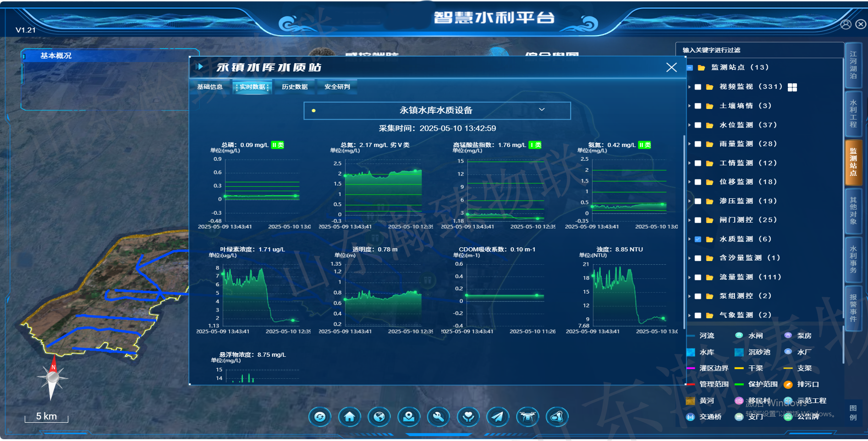
Task: Click the user profile icon at top right
Action: pyautogui.click(x=846, y=24)
